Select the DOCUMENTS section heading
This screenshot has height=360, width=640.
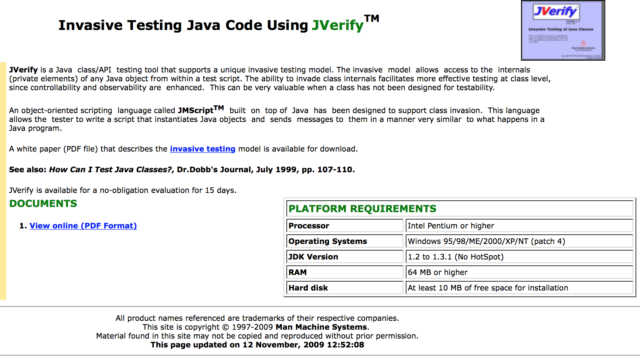[43, 204]
